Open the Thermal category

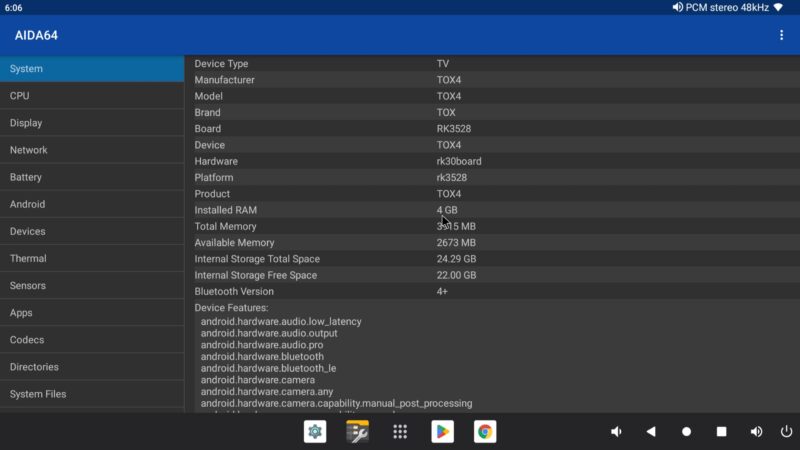point(92,258)
